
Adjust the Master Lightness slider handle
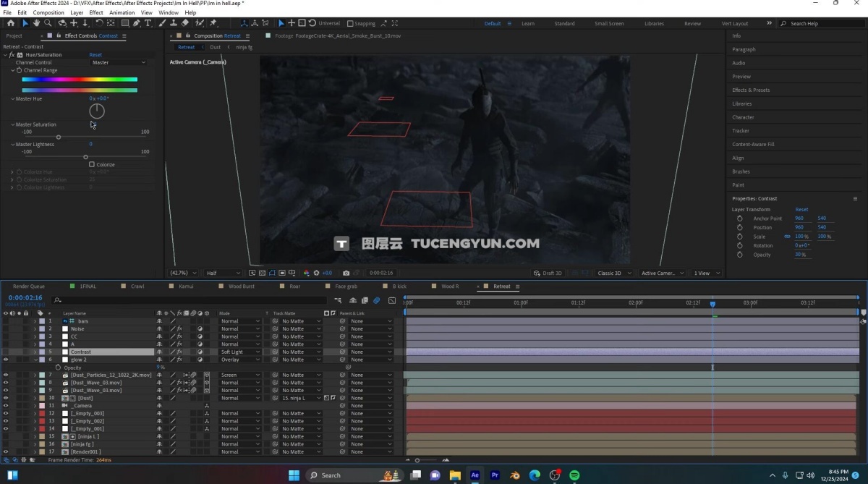click(x=85, y=157)
